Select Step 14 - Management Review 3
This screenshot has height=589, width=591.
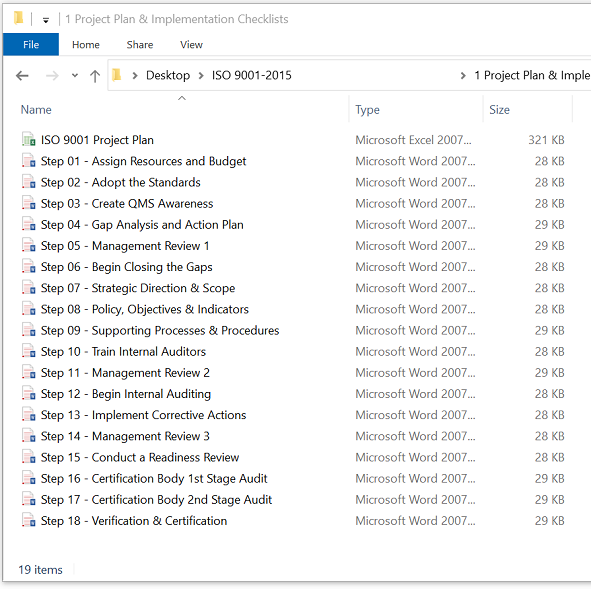pos(125,436)
